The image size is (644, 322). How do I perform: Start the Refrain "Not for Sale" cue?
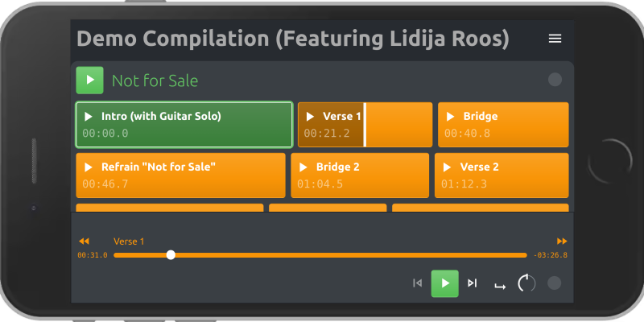tap(180, 175)
